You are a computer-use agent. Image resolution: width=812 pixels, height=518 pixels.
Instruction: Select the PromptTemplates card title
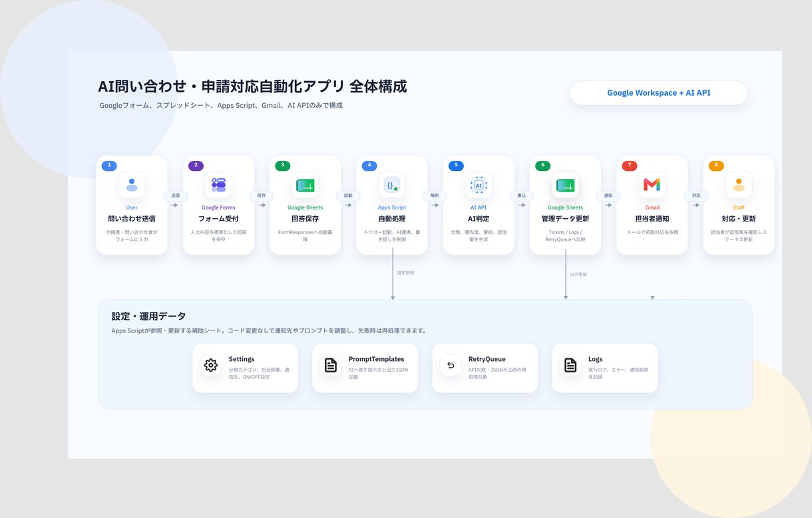click(x=376, y=359)
